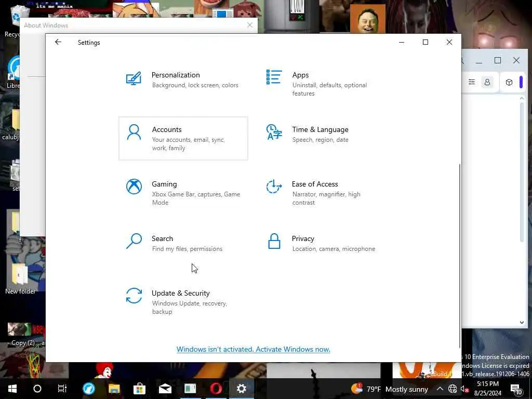532x399 pixels.
Task: Open Opera browser from the taskbar
Action: [216, 389]
